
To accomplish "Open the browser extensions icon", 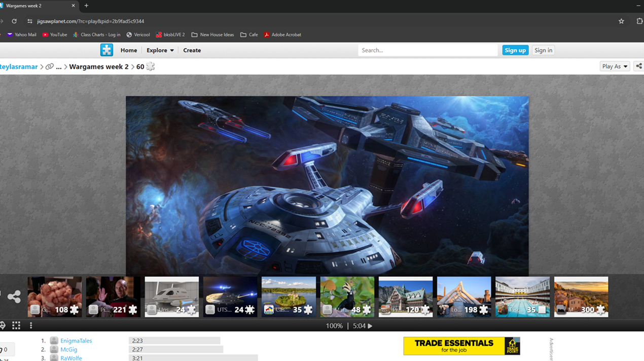I will click(639, 21).
